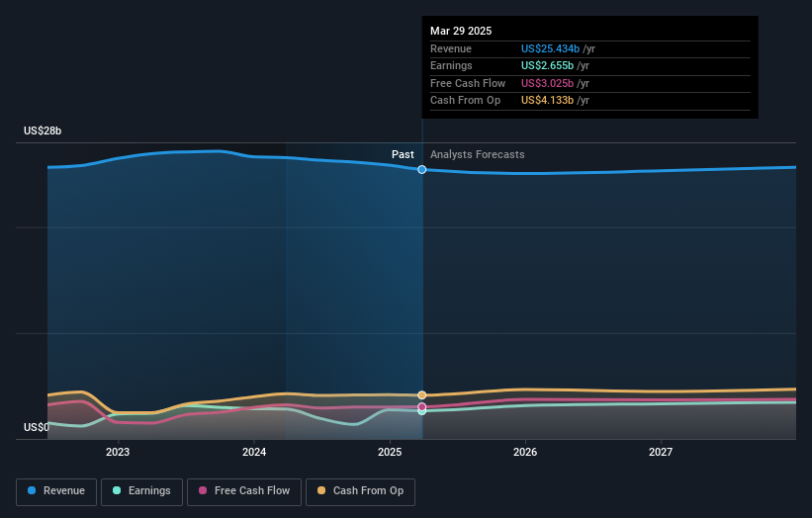Screen dimensions: 812x518
Task: Click the US$28b y-axis label
Action: 43,130
